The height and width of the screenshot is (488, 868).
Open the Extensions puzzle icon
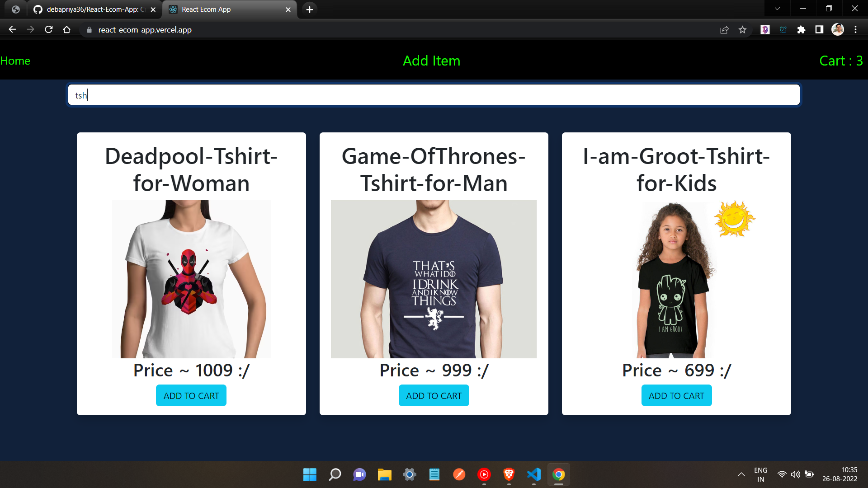[801, 29]
